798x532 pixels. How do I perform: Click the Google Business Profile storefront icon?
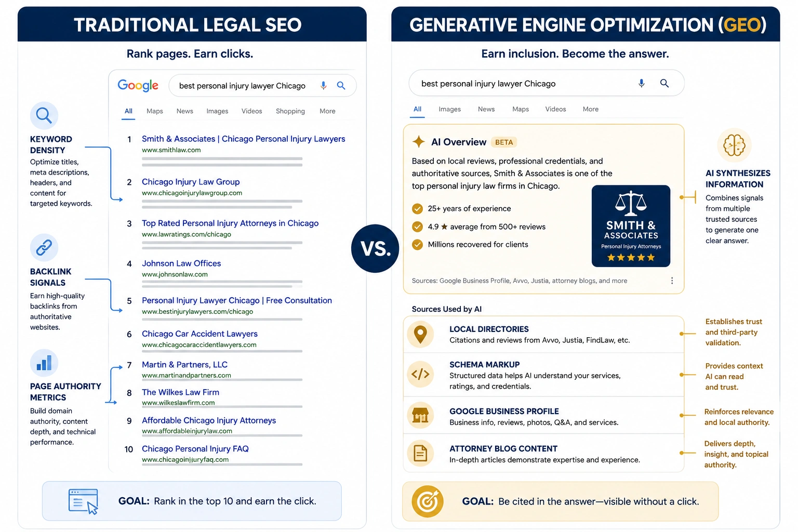(x=420, y=415)
